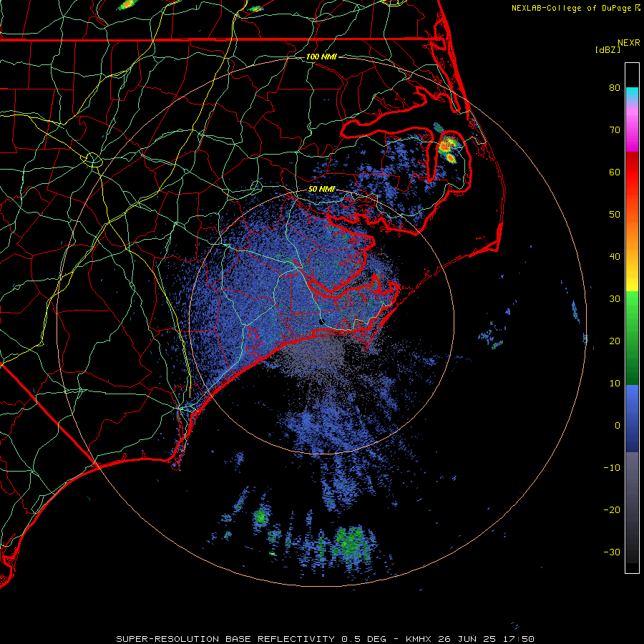This screenshot has width=644, height=644.
Task: Click the NEXR label above the color bar
Action: tap(629, 43)
